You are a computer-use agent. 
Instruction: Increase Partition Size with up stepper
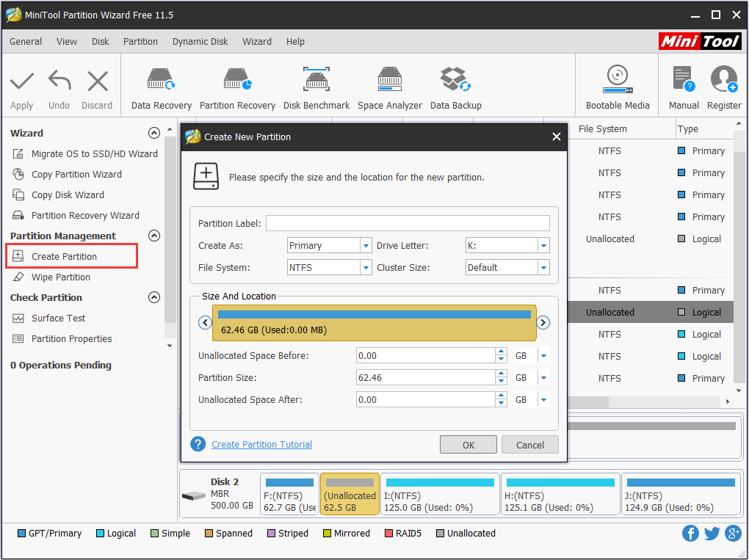501,374
